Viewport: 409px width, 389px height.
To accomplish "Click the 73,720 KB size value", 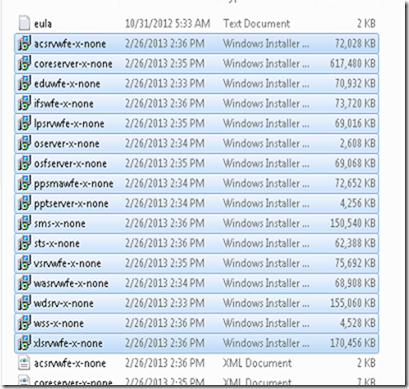I will point(355,103).
